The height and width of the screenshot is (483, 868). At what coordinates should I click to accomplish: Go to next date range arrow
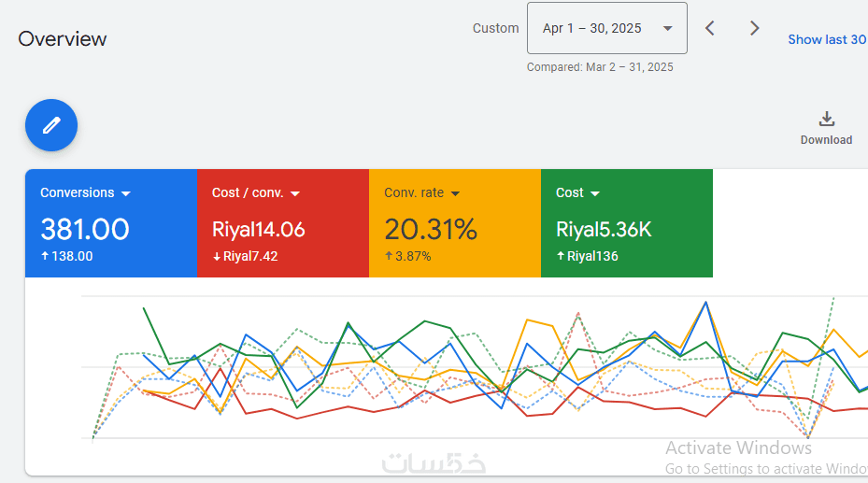[x=755, y=28]
